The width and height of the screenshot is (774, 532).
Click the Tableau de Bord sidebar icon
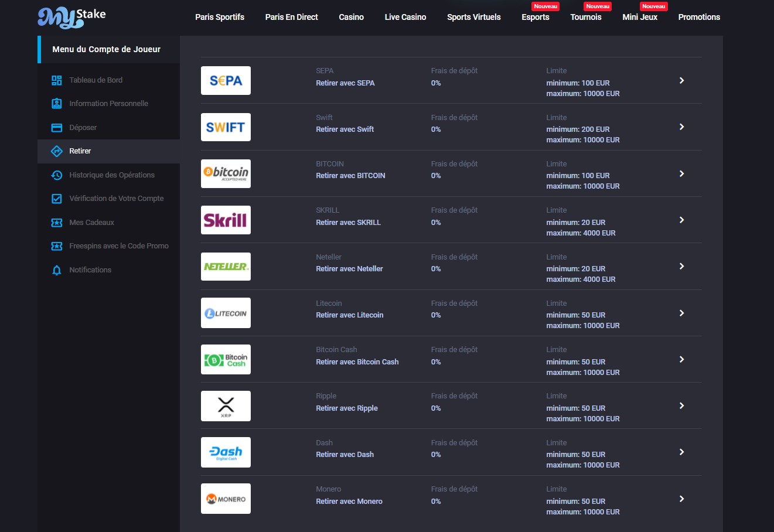click(x=57, y=80)
